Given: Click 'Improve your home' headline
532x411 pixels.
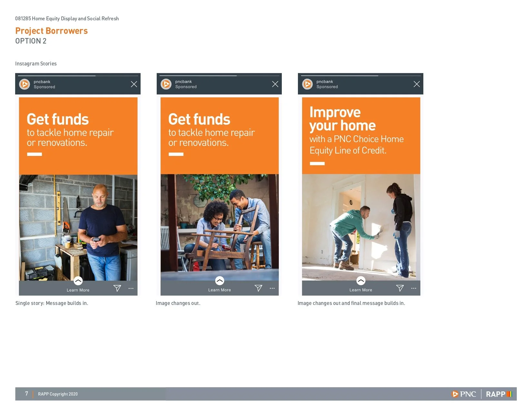Looking at the screenshot, I should tap(342, 119).
